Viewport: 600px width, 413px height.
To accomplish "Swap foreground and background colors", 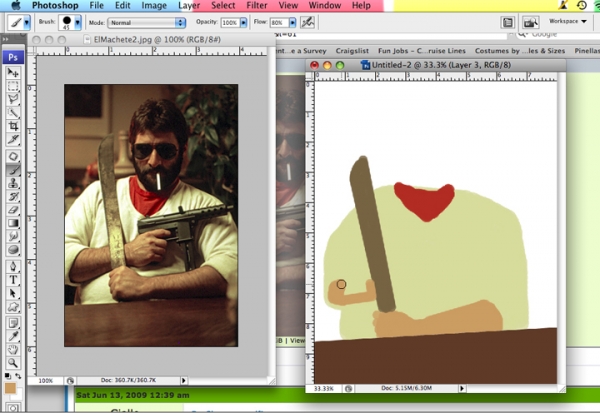I will (18, 376).
